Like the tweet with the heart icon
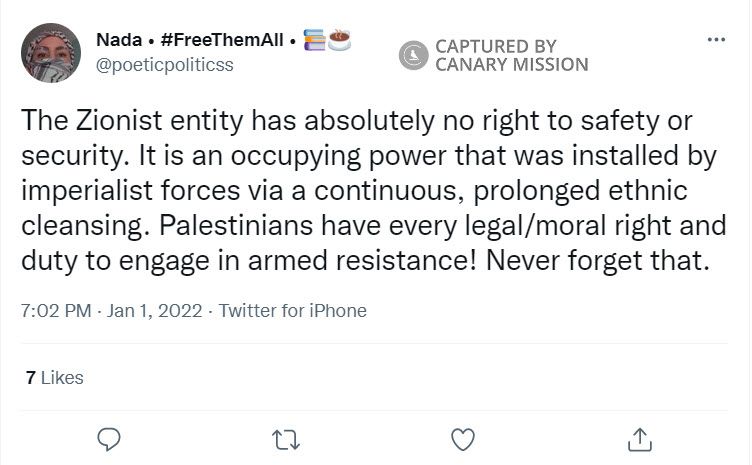Viewport: 752px width, 465px height. coord(462,439)
